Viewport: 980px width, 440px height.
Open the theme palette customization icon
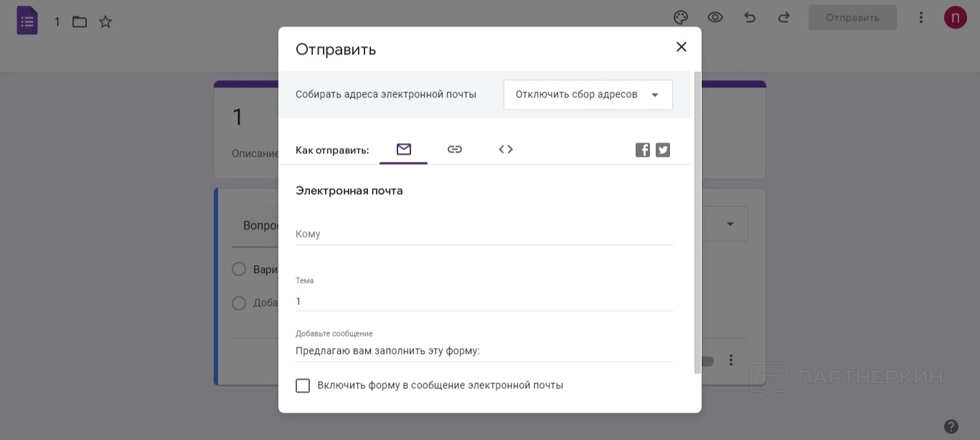click(681, 18)
